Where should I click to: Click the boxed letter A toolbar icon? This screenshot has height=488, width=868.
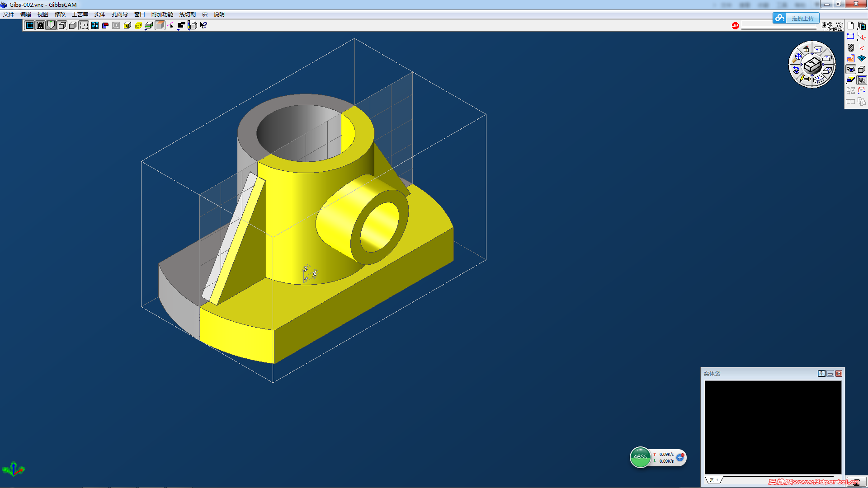point(40,25)
